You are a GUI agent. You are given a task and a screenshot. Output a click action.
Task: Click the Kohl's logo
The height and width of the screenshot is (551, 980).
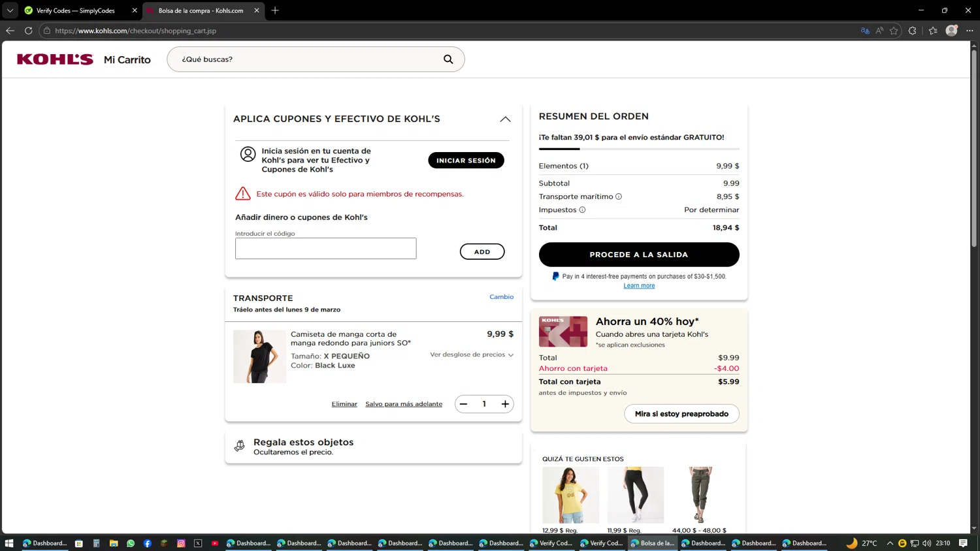(x=55, y=59)
